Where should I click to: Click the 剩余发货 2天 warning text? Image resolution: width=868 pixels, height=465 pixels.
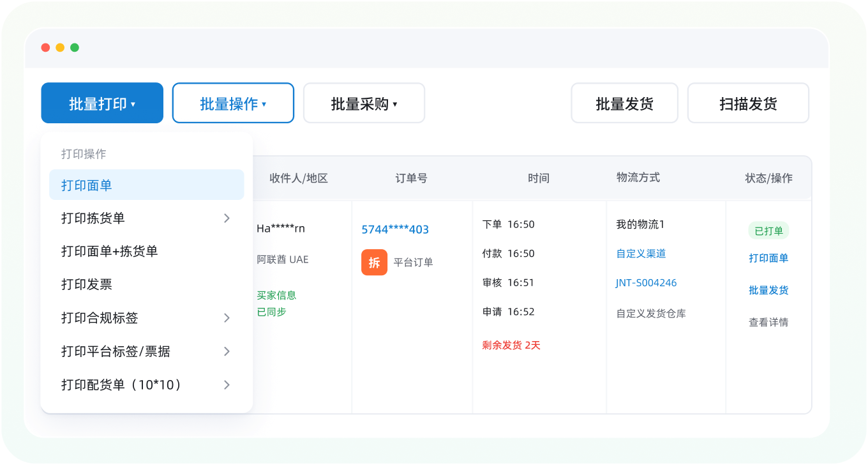pos(511,345)
